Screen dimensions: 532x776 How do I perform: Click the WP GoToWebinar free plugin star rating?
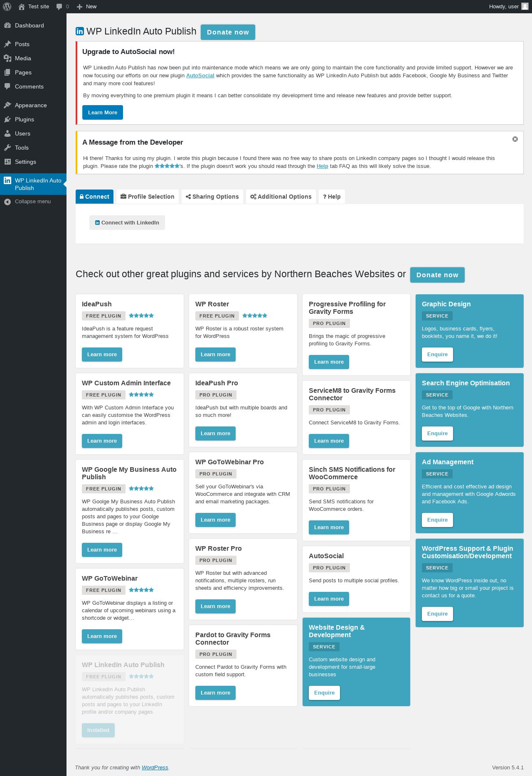tap(141, 590)
